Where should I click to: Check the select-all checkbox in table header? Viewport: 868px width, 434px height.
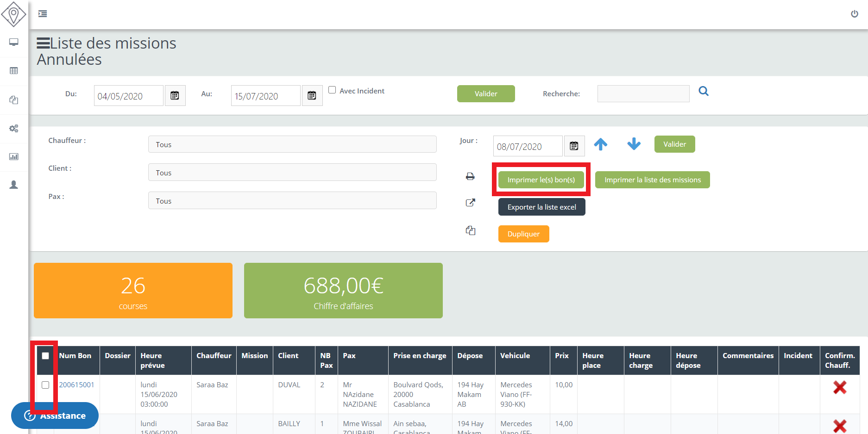[x=45, y=356]
